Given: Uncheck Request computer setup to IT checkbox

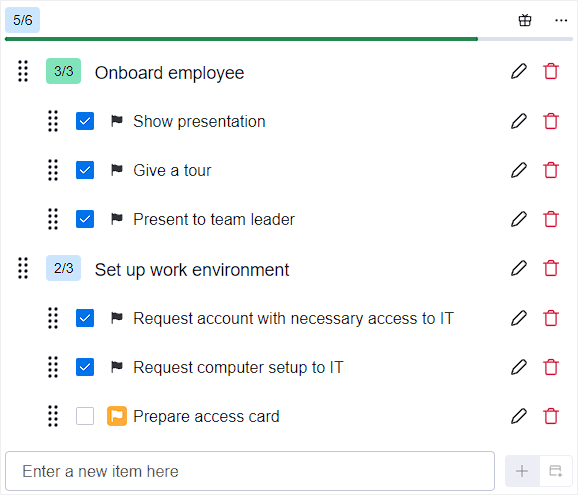Looking at the screenshot, I should (x=85, y=367).
